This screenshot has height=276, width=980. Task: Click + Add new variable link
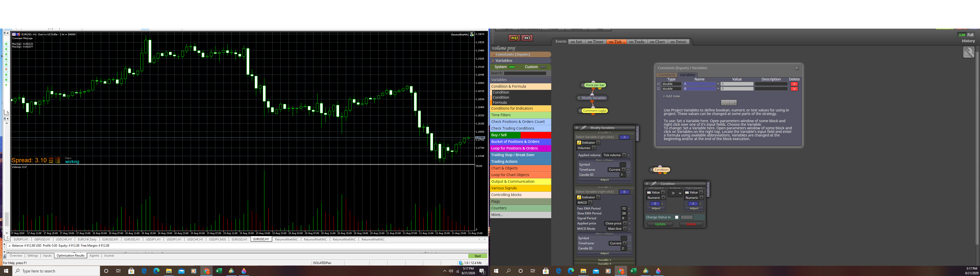click(x=671, y=96)
